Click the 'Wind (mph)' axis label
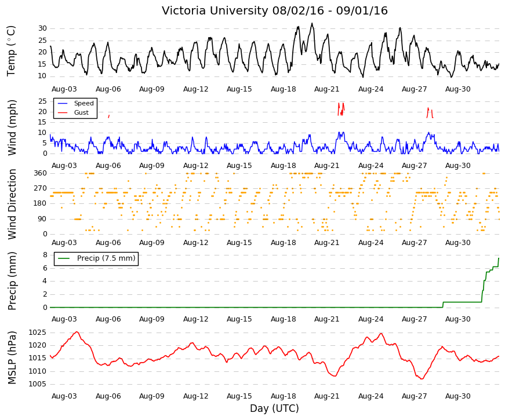This screenshot has height=420, width=505. (12, 128)
